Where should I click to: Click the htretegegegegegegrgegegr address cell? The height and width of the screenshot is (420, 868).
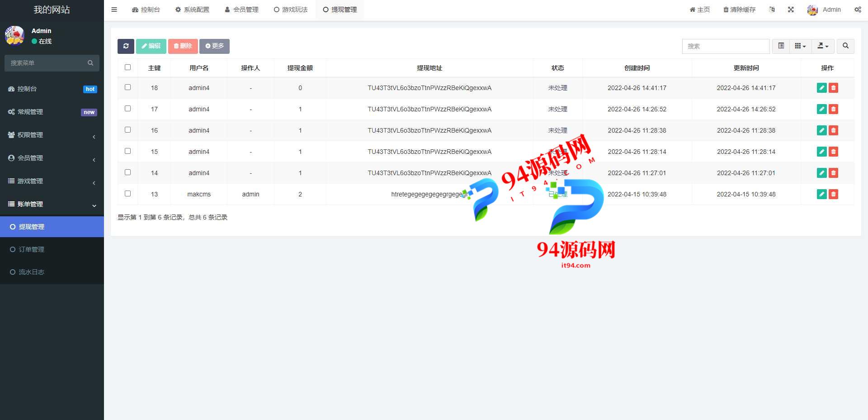(x=429, y=194)
